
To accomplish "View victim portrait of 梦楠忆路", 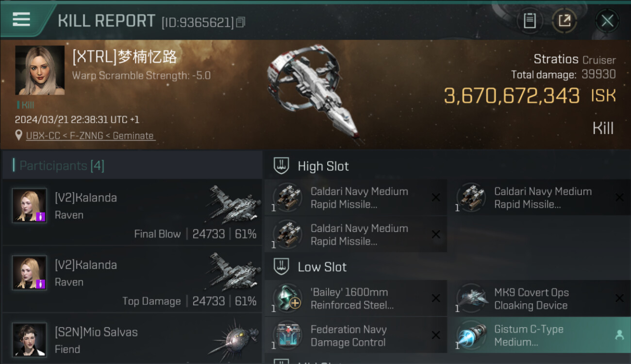I will point(40,70).
